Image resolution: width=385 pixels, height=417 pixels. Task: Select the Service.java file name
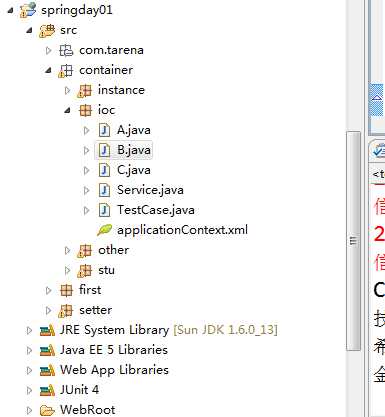[150, 190]
